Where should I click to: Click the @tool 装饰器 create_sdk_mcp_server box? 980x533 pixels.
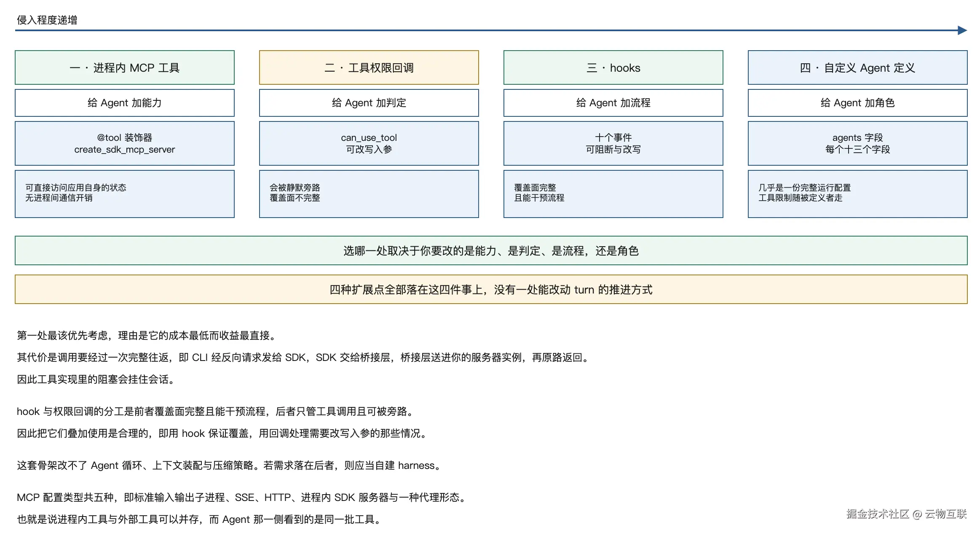125,143
